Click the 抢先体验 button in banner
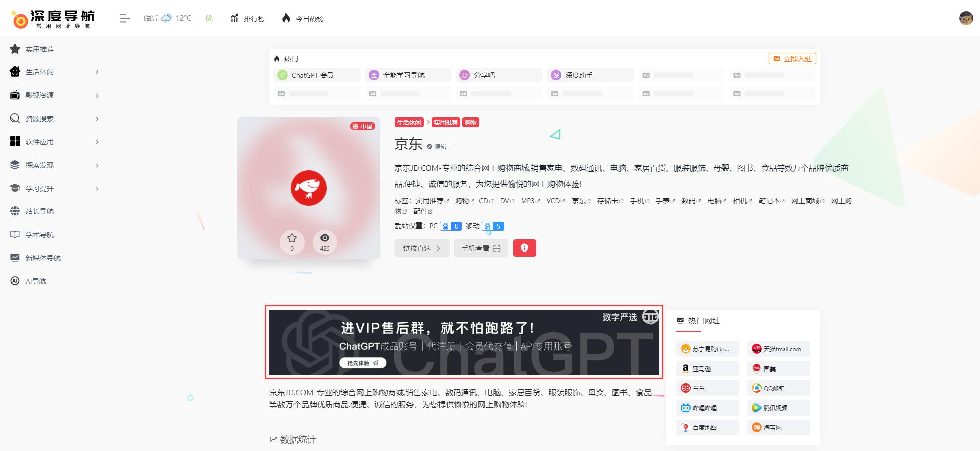The image size is (980, 451). tap(362, 363)
